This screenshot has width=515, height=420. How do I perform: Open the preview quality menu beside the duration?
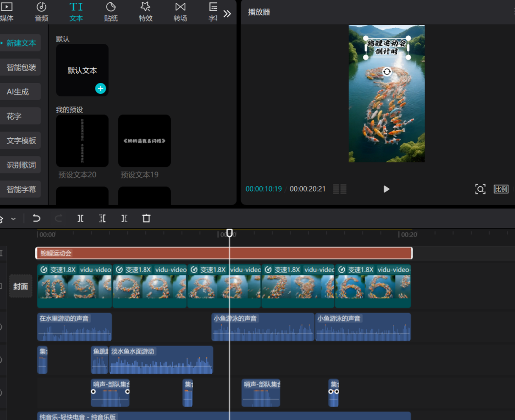pyautogui.click(x=339, y=189)
